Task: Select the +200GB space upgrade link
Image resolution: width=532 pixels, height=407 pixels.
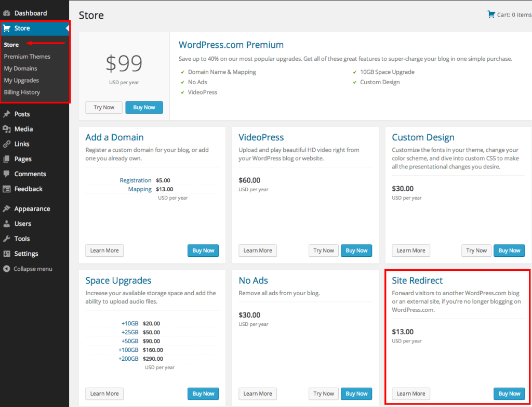Action: [x=128, y=359]
